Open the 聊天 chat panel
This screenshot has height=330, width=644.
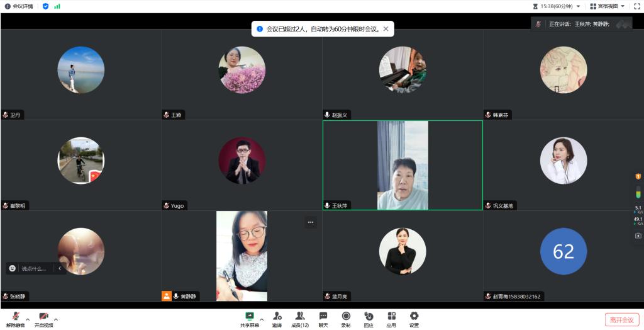(x=323, y=317)
